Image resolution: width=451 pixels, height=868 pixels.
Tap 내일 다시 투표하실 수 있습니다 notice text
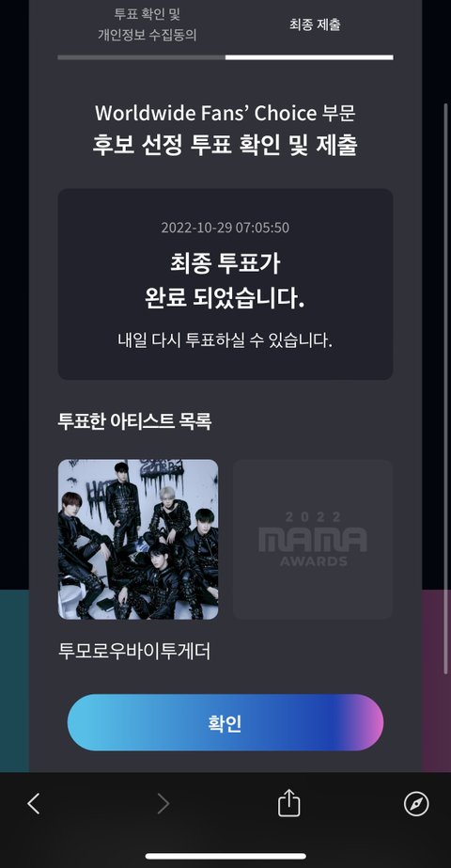pos(225,339)
